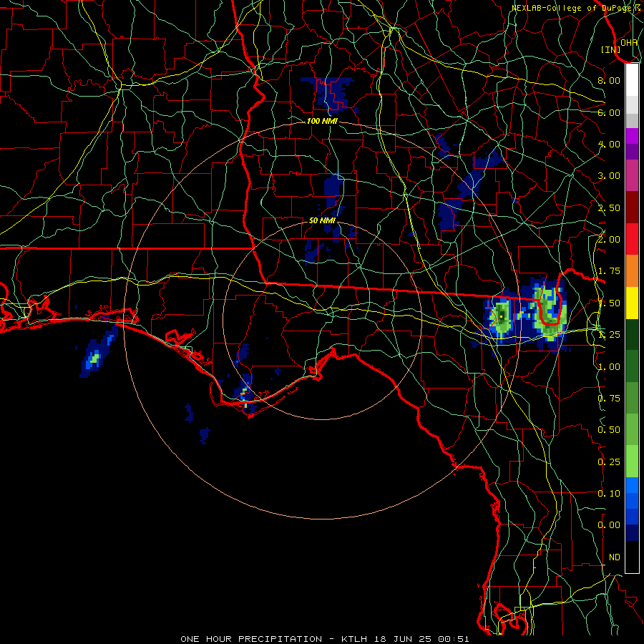The height and width of the screenshot is (644, 644).
Task: Click the 0.25 legend value
Action: pos(609,462)
